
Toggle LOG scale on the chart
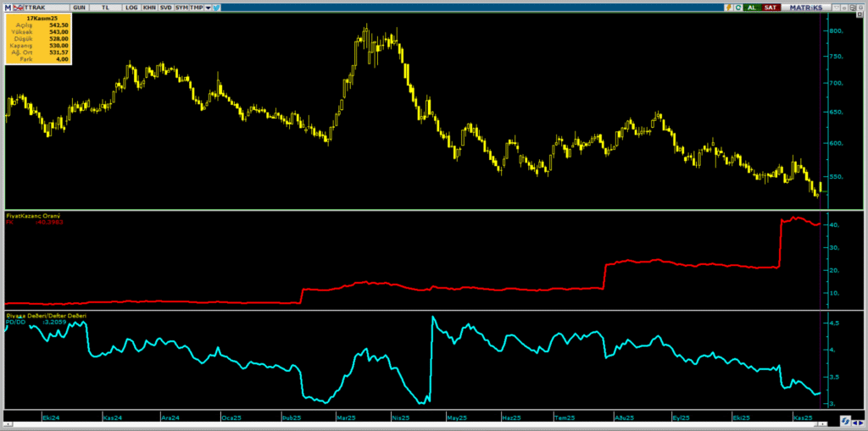tap(131, 7)
